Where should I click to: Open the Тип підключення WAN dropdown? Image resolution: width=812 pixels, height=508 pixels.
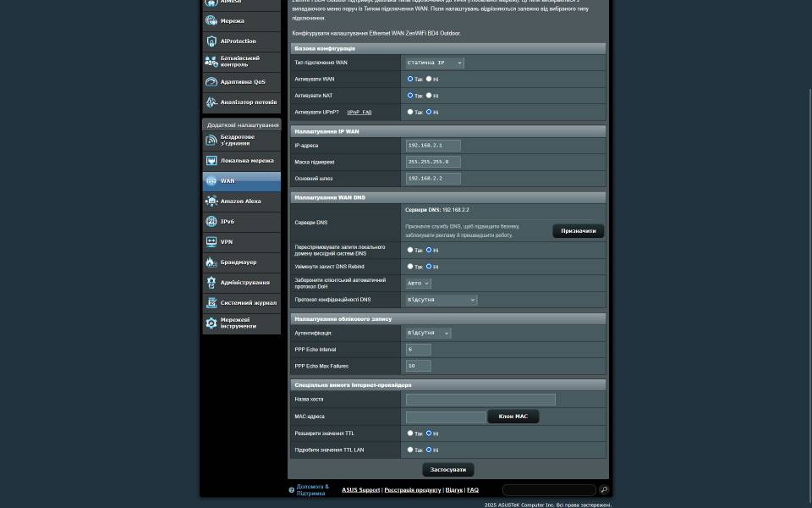pos(434,63)
